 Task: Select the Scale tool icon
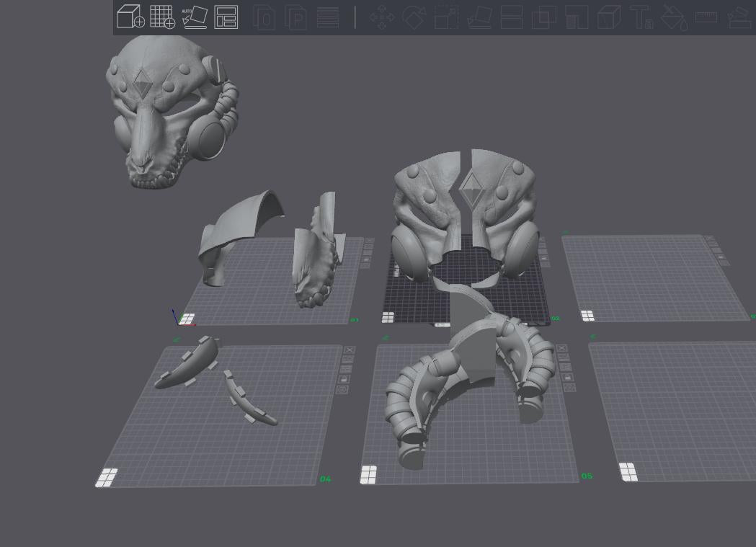[446, 17]
